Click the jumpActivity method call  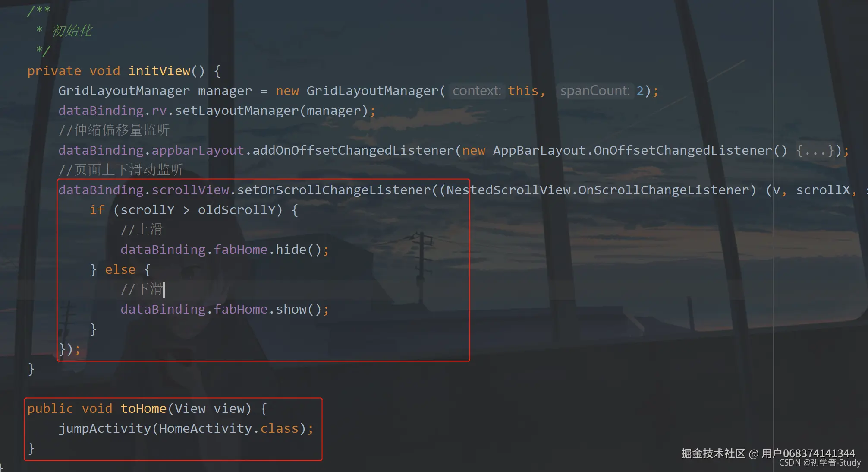pyautogui.click(x=104, y=429)
